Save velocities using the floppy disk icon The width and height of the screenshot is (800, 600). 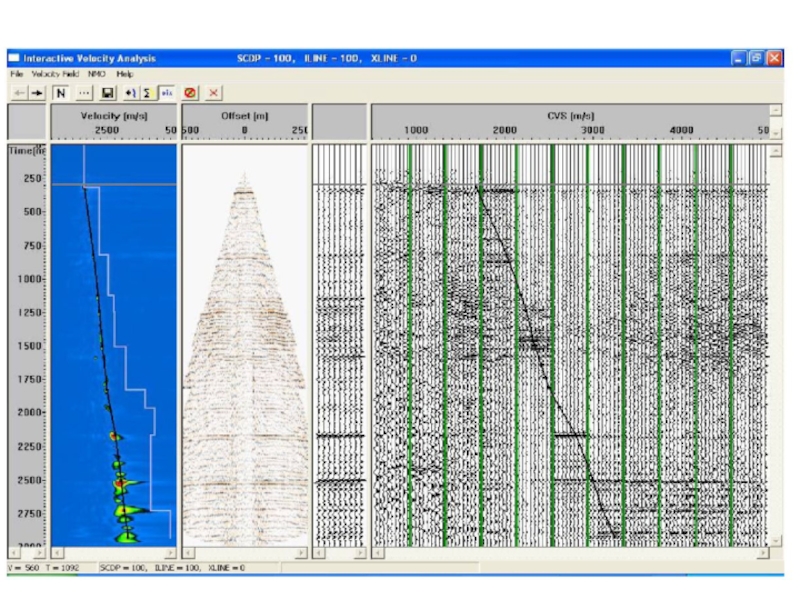pos(108,92)
